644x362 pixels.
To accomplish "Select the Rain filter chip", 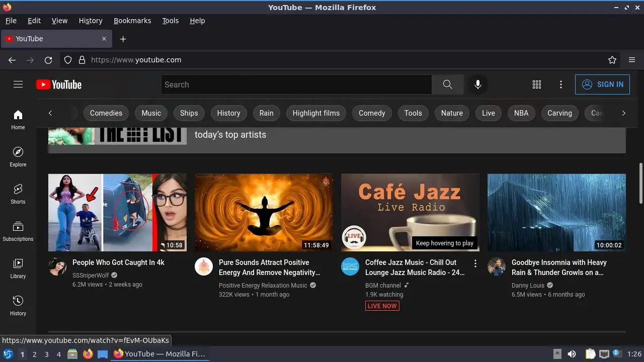I will (x=267, y=113).
